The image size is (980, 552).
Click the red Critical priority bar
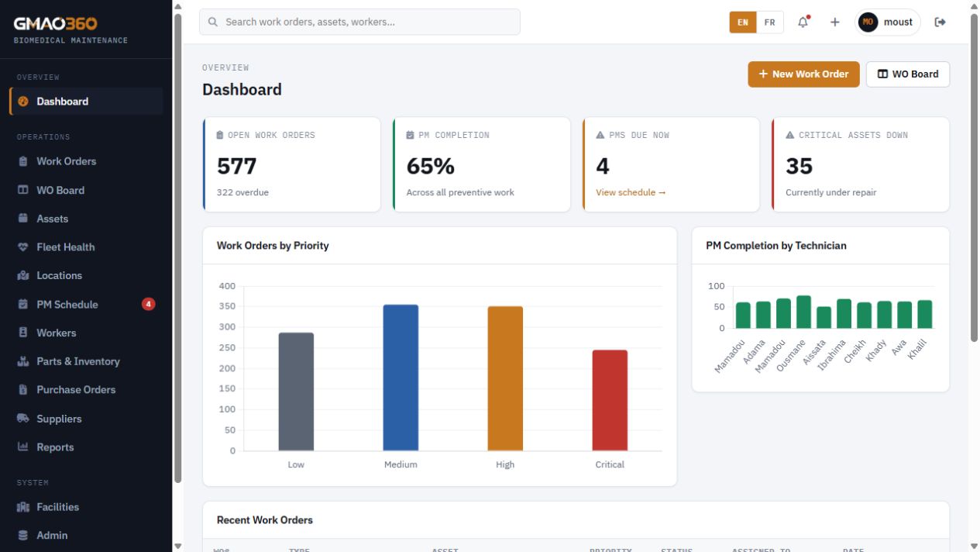610,400
